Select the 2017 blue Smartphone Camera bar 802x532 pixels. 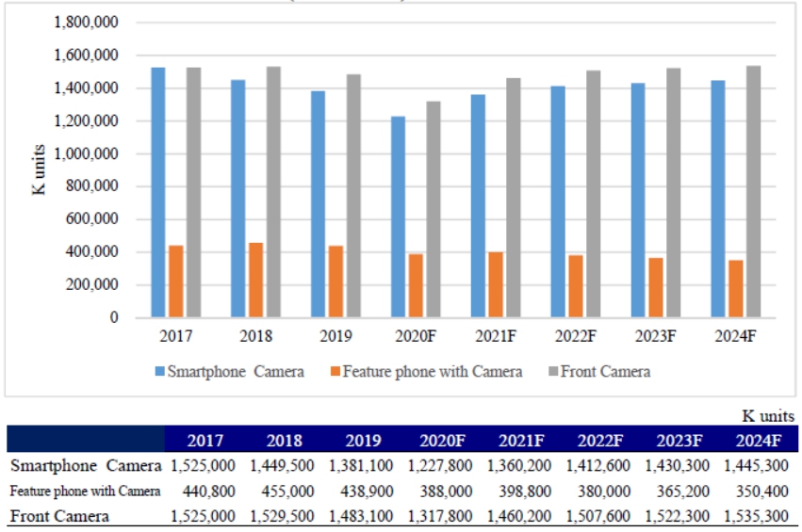[158, 192]
